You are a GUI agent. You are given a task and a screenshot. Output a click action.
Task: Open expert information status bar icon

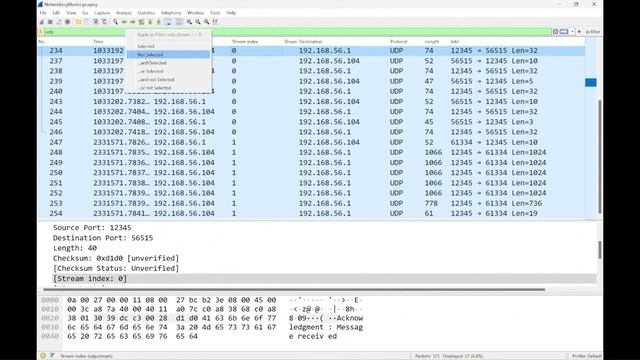[x=43, y=356]
